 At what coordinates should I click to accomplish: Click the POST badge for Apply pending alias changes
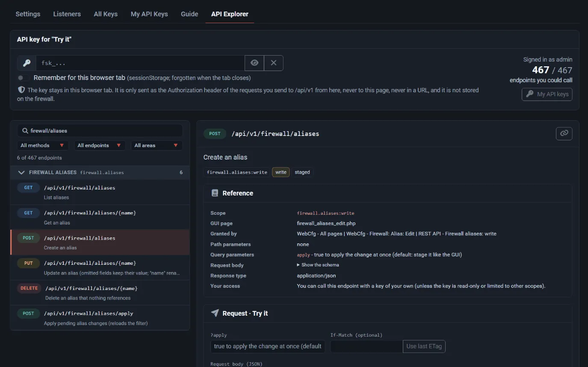click(x=28, y=314)
